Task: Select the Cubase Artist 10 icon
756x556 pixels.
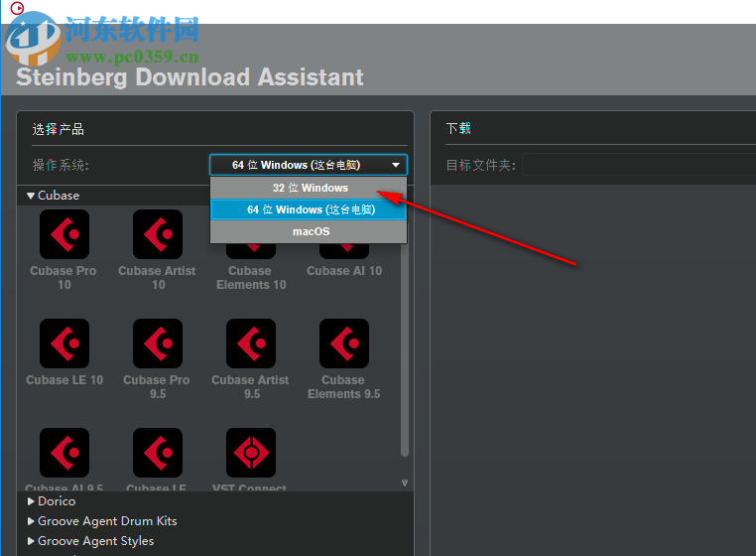Action: pyautogui.click(x=158, y=234)
